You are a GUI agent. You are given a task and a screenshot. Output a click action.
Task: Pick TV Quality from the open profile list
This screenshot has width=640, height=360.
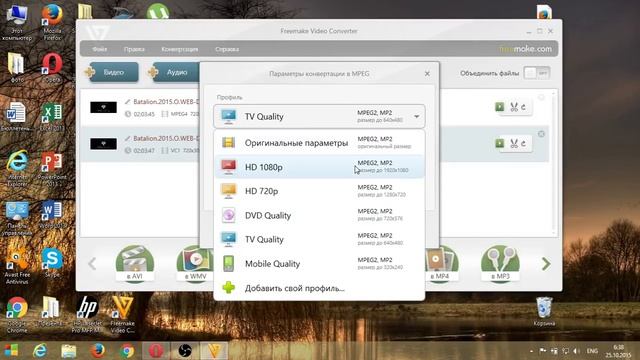tap(319, 239)
